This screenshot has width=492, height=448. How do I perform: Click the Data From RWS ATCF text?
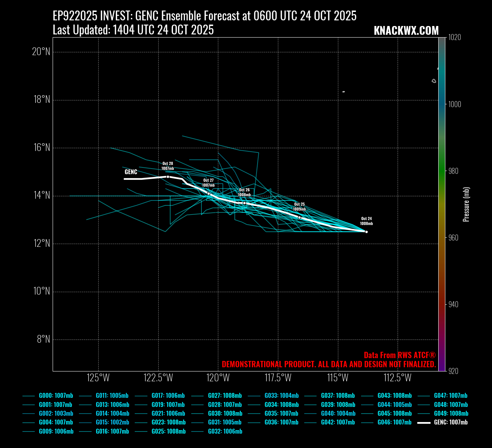click(400, 355)
